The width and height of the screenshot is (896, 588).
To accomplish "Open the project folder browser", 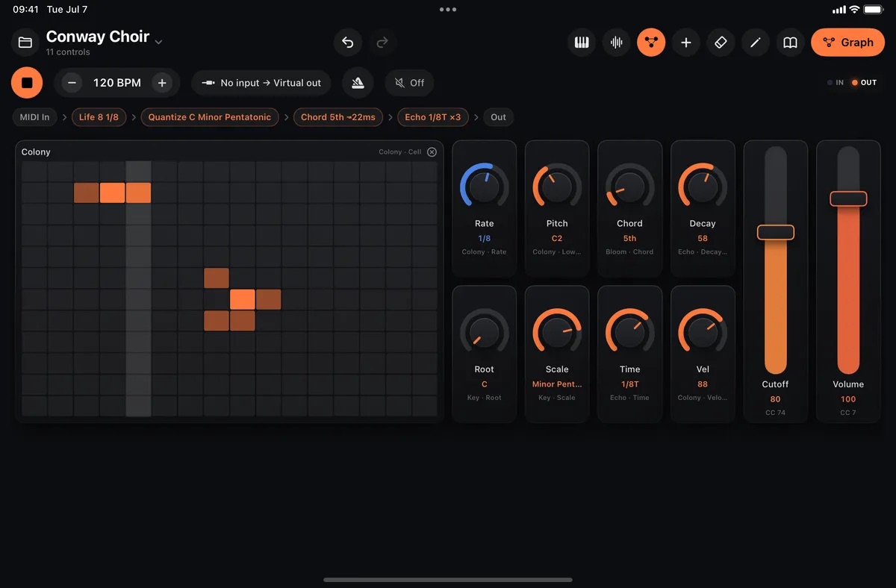I will point(25,43).
